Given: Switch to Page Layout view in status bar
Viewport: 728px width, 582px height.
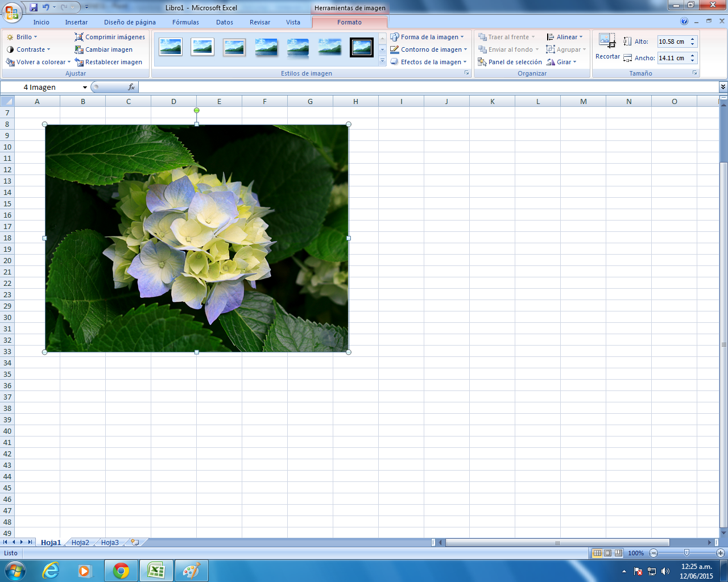Looking at the screenshot, I should pyautogui.click(x=607, y=553).
